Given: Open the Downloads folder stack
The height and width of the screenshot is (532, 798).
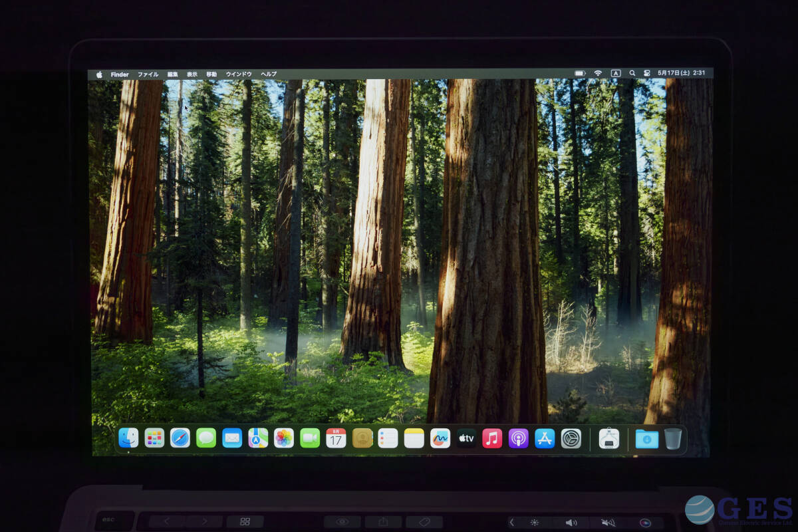Looking at the screenshot, I should (646, 438).
